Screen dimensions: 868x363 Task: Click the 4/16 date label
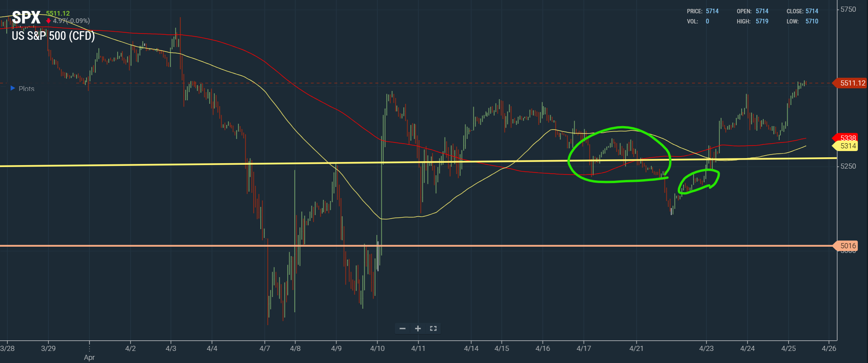[542, 348]
